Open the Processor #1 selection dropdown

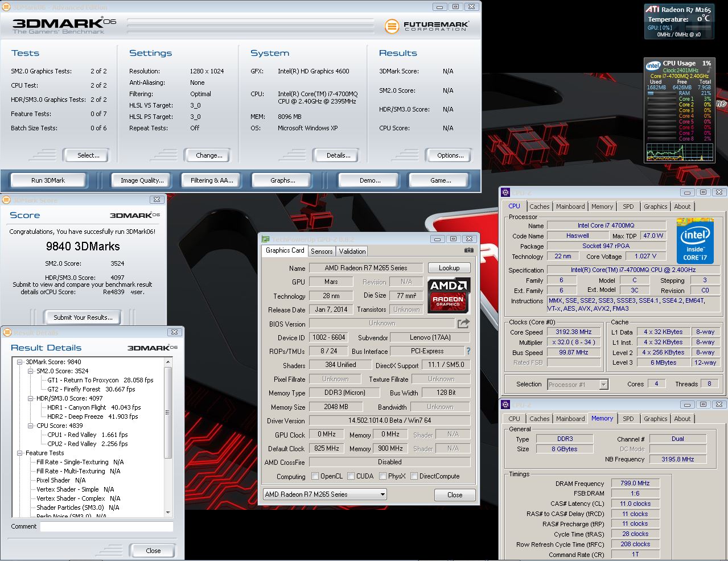[x=578, y=385]
